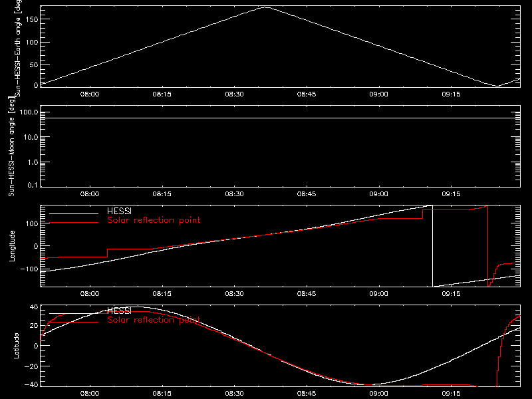Click 08:45 time label under Latitude plot
This screenshot has height=399, width=532.
click(307, 393)
